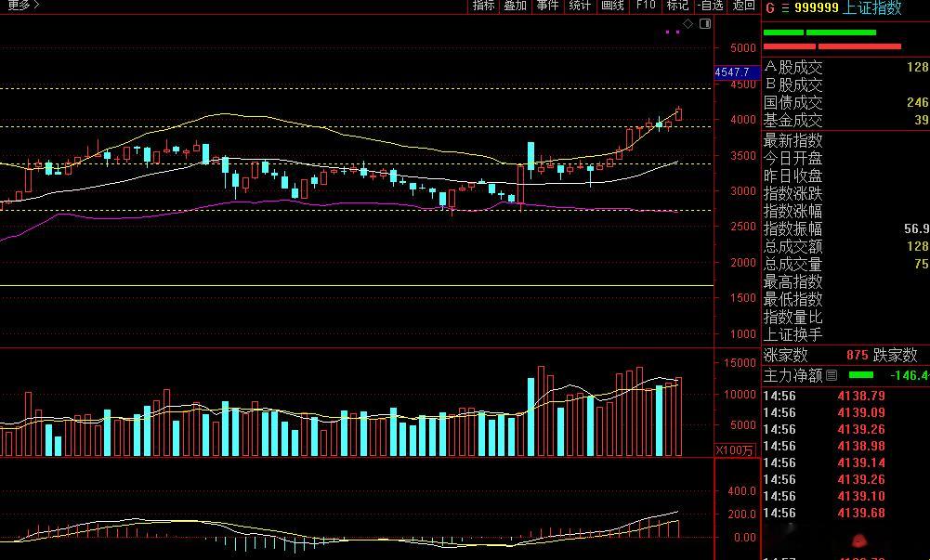
Task: Click the 涨家数 label
Action: click(786, 355)
